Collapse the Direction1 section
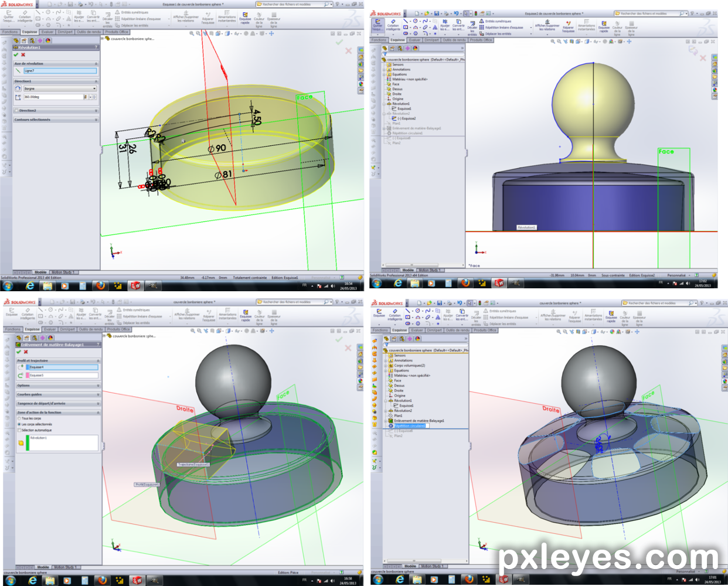Screen dimensions: 728x586 tap(96, 81)
